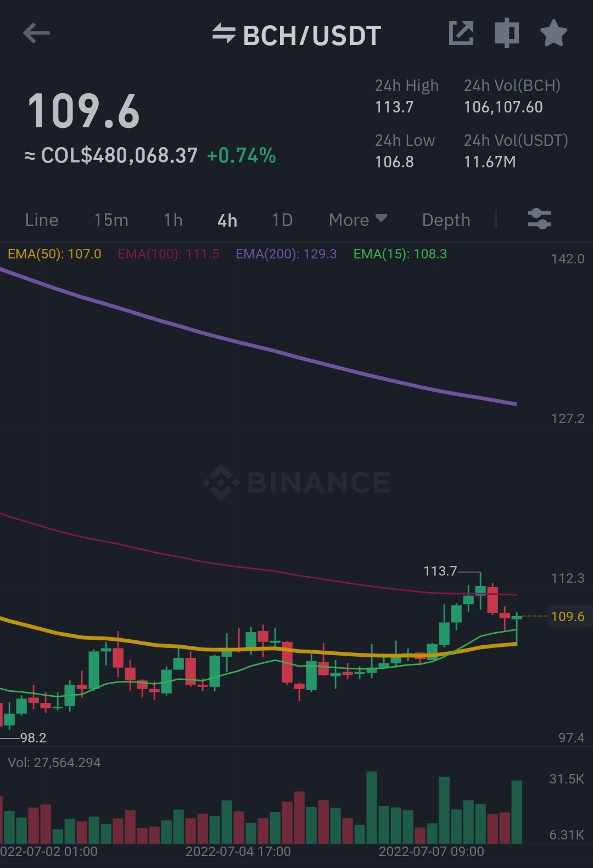Select the 4h interval
The image size is (593, 868).
(227, 220)
